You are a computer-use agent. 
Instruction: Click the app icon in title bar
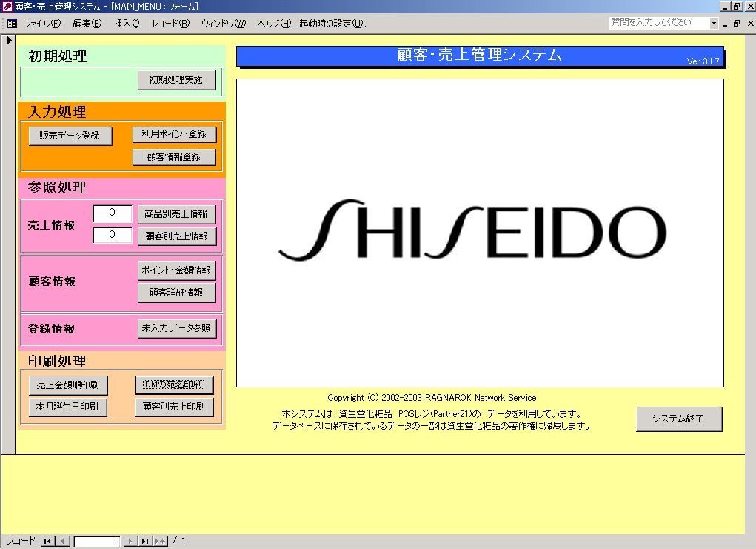(x=6, y=6)
